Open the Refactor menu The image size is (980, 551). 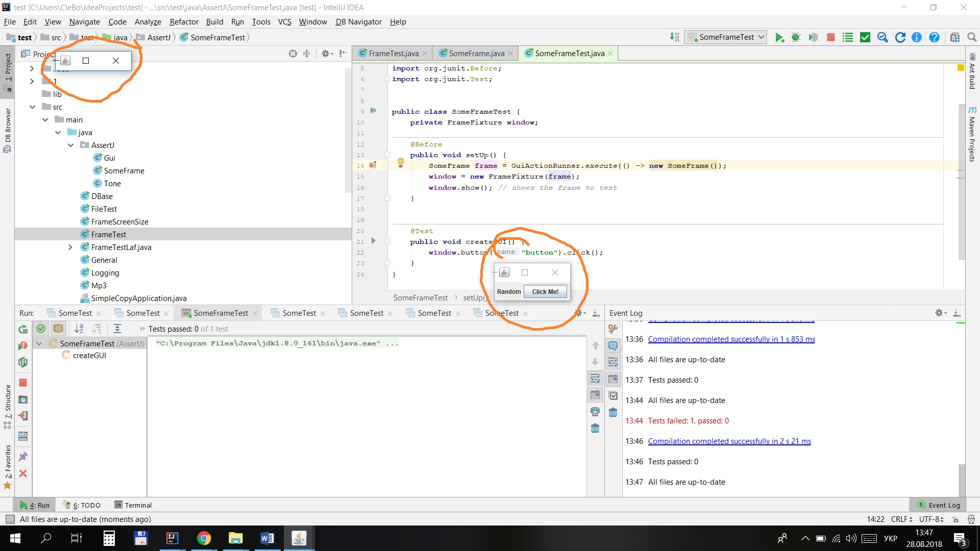click(184, 22)
